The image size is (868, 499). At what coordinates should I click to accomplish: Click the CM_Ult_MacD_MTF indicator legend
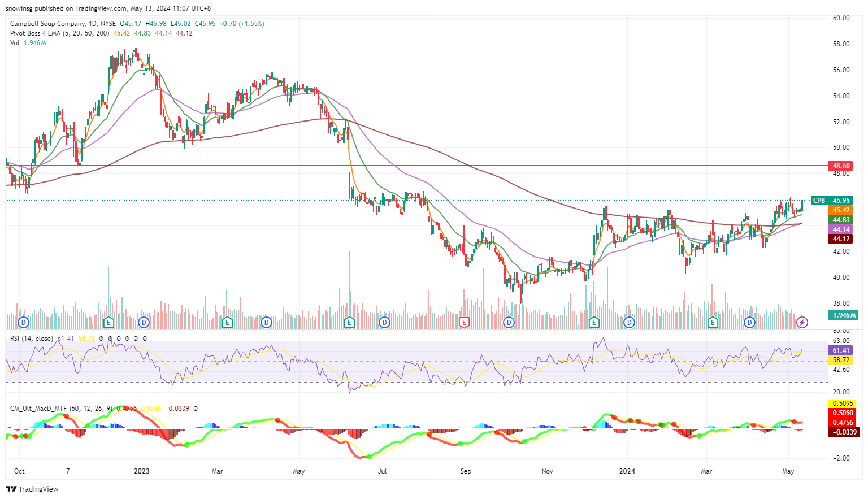[62, 408]
